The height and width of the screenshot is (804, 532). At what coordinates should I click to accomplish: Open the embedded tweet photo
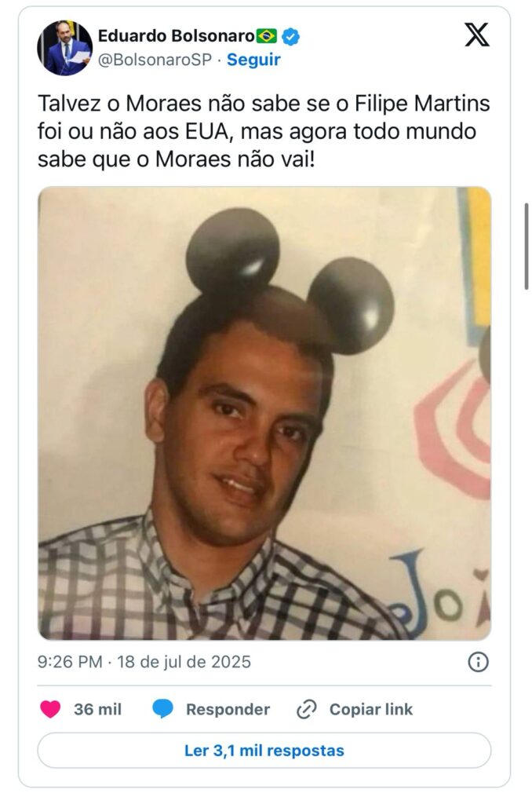point(264,413)
